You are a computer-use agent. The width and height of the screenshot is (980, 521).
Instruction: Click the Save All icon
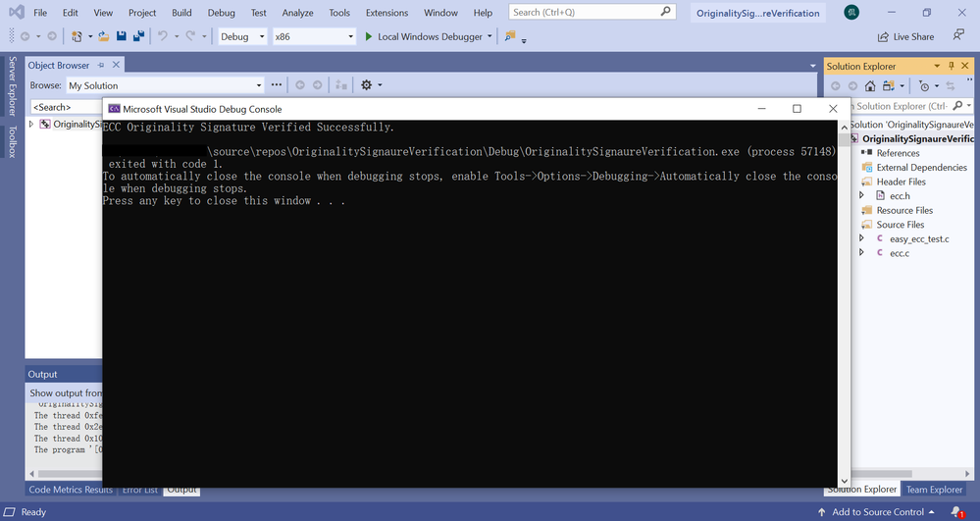point(138,37)
